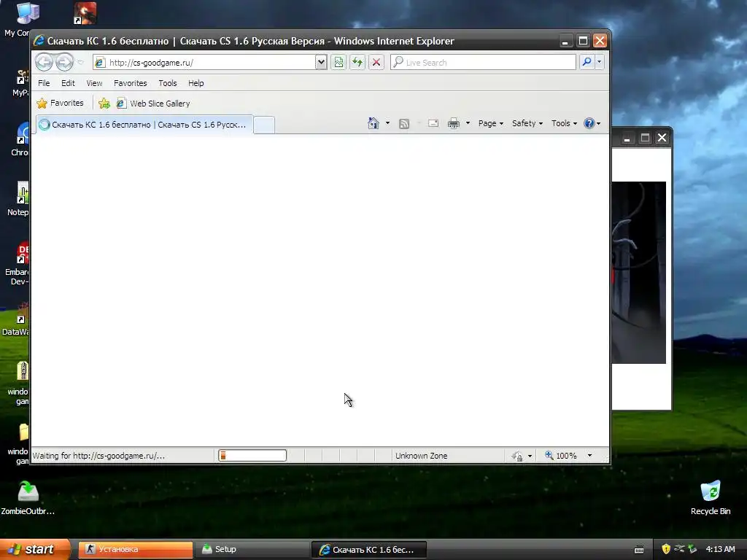Viewport: 747px width, 560px height.
Task: Open the View menu
Action: pyautogui.click(x=94, y=83)
